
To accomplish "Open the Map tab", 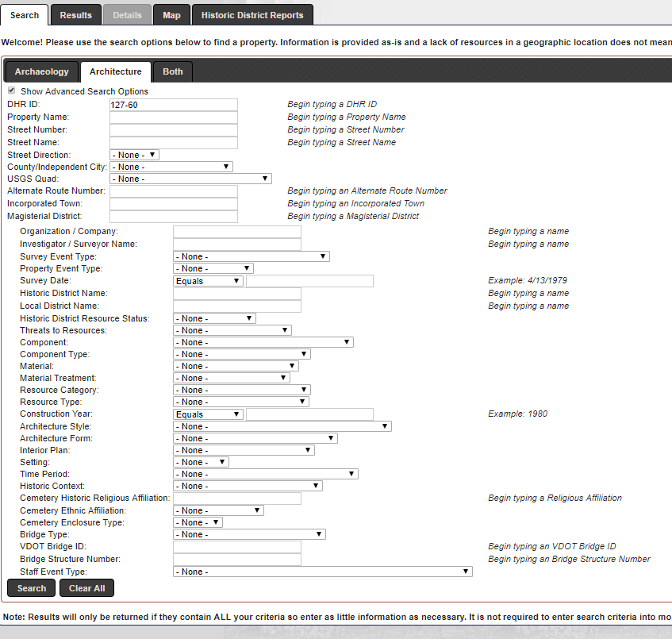I will (x=171, y=15).
